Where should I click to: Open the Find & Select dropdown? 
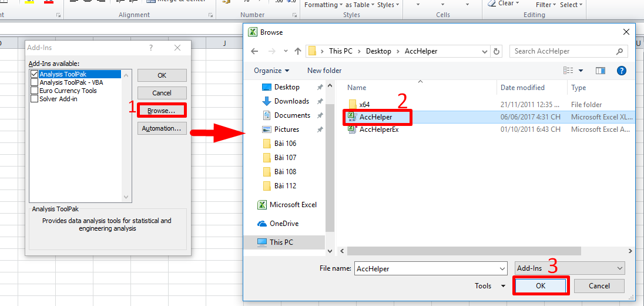(571, 5)
